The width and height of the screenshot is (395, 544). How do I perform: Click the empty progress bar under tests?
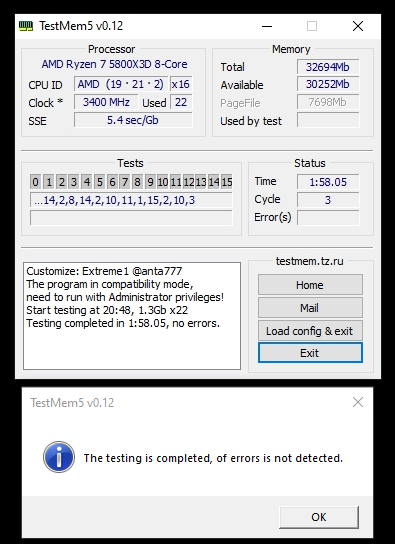click(x=131, y=218)
